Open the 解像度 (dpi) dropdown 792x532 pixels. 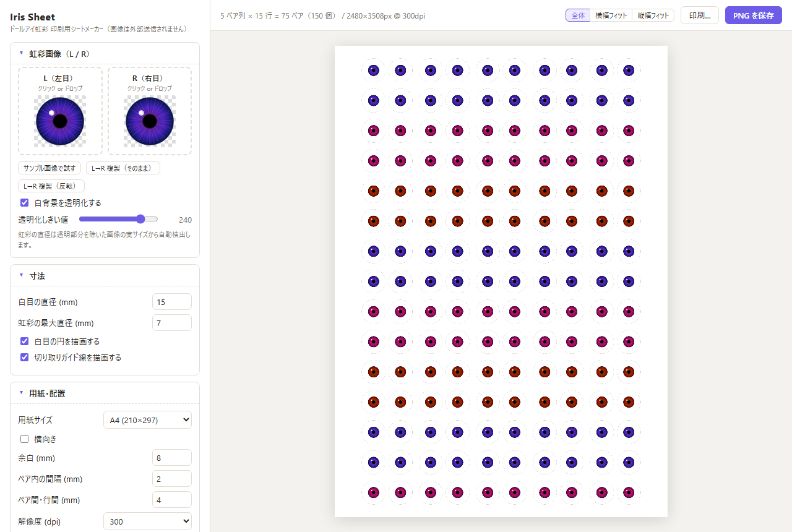(147, 521)
